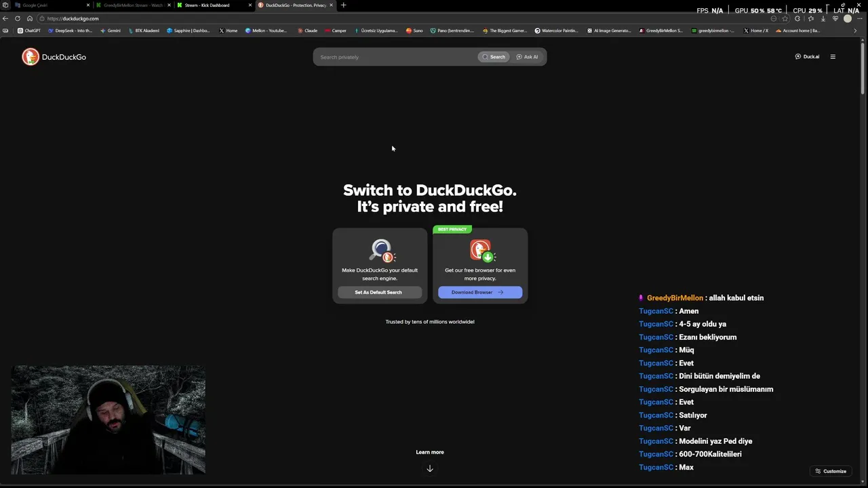The width and height of the screenshot is (868, 488).
Task: Open the DuckDuckGo hamburger menu
Action: [x=833, y=57]
